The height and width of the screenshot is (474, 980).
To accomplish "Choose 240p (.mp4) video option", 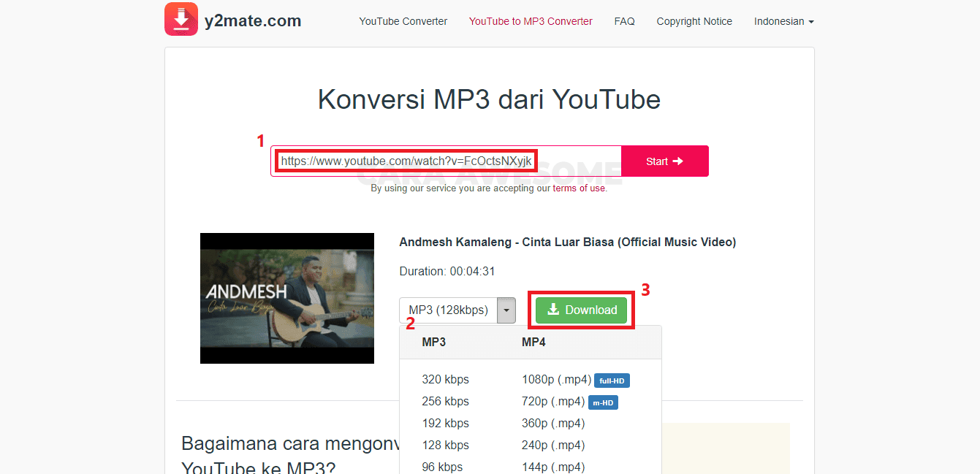I will [553, 446].
